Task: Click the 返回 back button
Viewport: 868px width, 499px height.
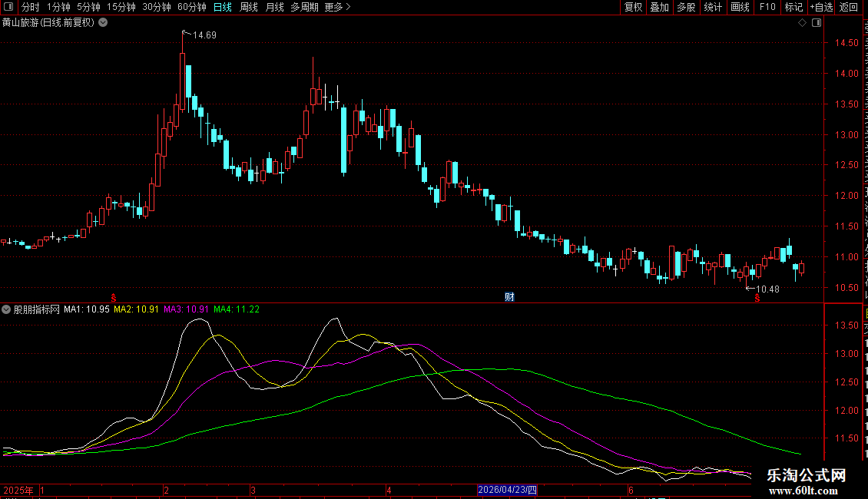Action: click(x=848, y=7)
